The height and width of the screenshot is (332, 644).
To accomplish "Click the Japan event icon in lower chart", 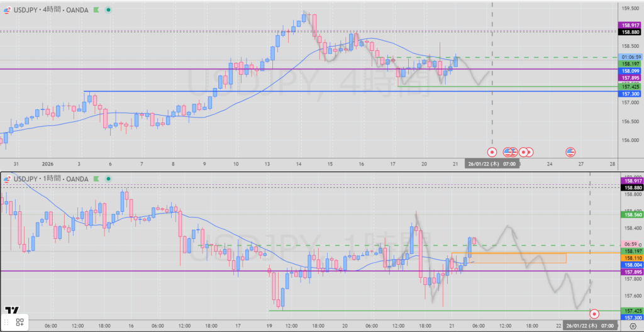I will point(594,314).
